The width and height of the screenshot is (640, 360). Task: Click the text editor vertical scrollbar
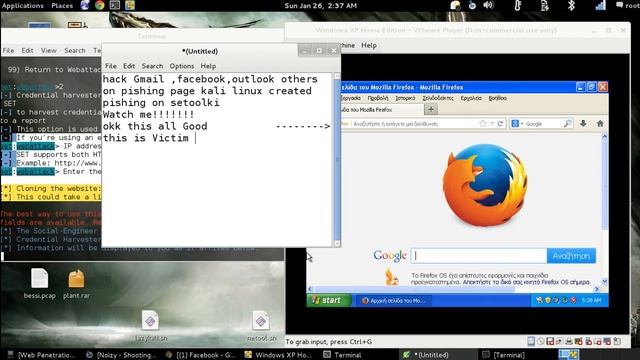337,159
